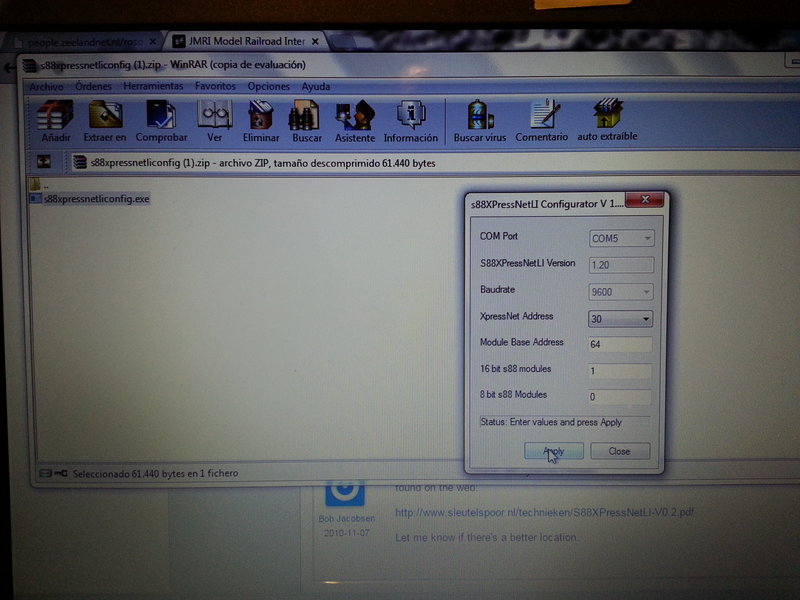Close the s88XPressNetLI Configurator window
Screen dimensions: 800x600
[x=645, y=199]
